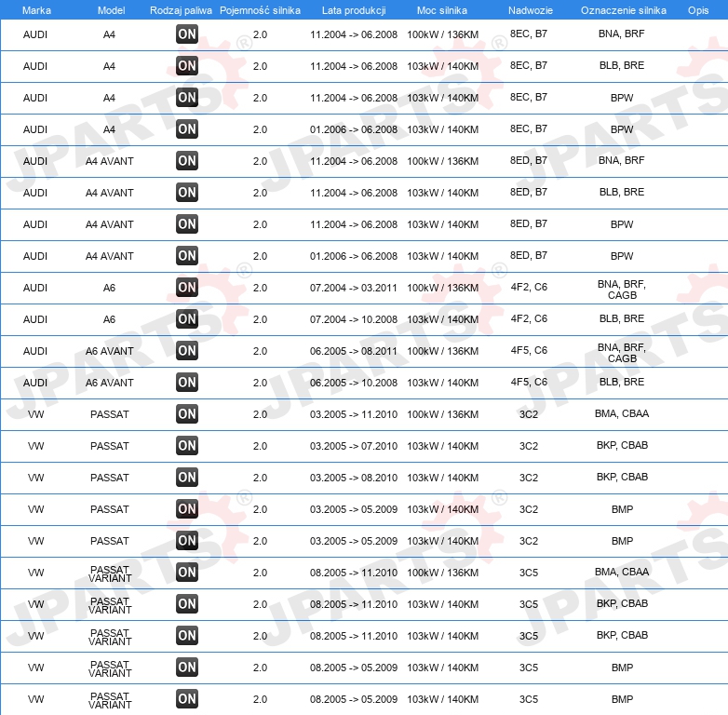Click 'BKP, CBAB' in the Passat row ending 08.2010

pos(622,477)
